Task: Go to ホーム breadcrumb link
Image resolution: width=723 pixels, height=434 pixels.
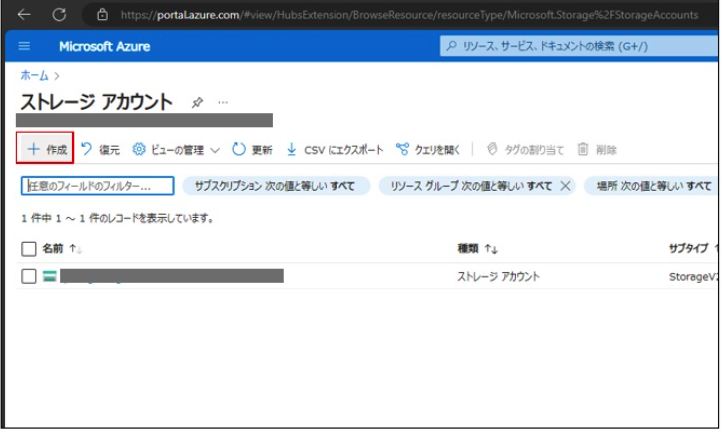Action: (34, 75)
